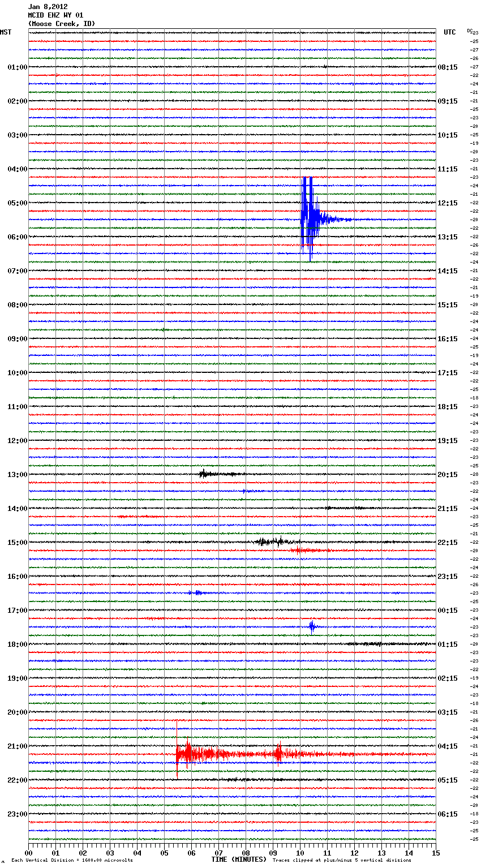
Task: Select the '08' minute tick label
Action: pos(246,853)
